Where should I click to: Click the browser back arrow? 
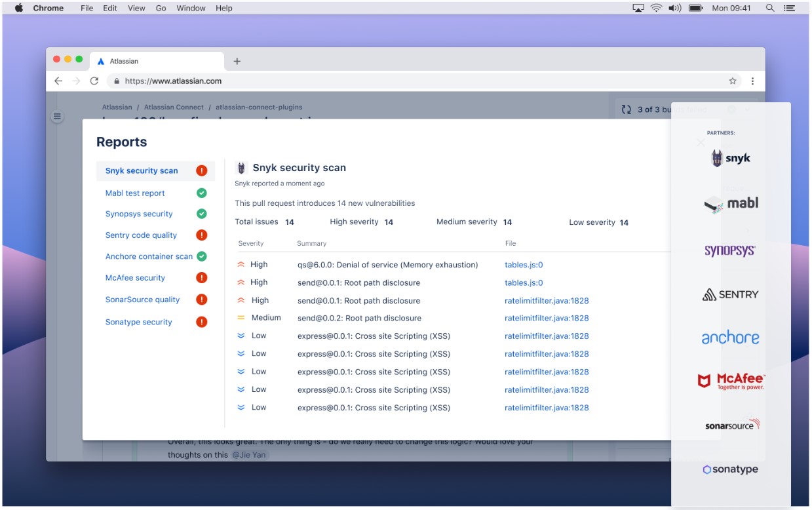pos(58,81)
